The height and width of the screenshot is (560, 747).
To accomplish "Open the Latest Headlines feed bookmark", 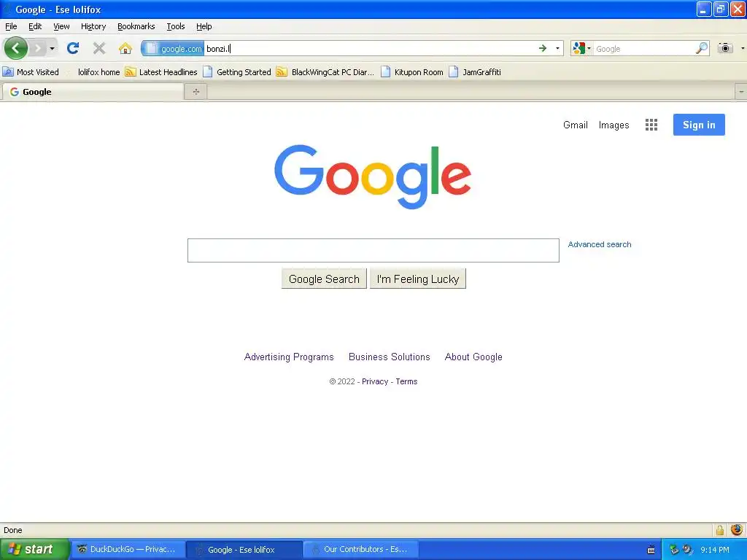I will [161, 72].
